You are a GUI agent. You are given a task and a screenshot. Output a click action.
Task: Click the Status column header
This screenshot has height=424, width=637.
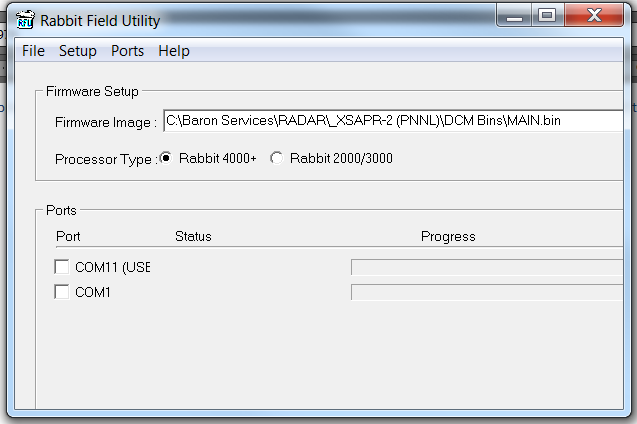pyautogui.click(x=193, y=237)
